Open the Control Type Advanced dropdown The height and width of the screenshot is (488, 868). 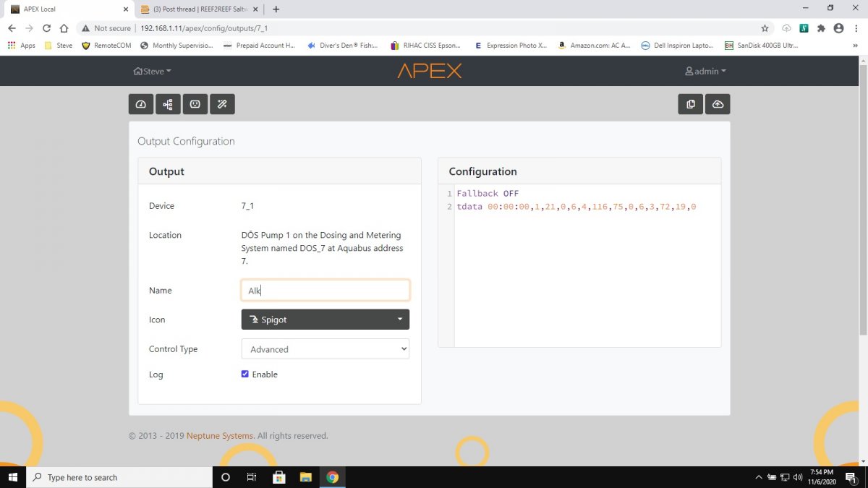click(x=325, y=349)
